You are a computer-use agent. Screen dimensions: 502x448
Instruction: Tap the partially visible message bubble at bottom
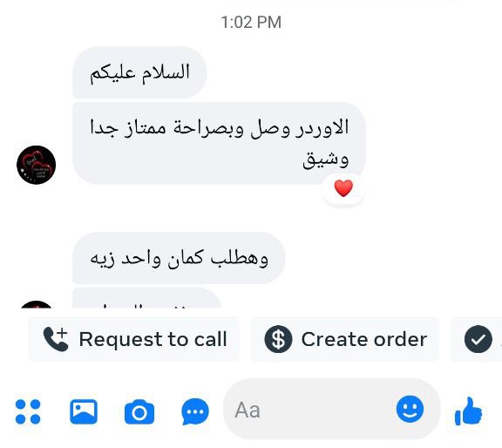tap(147, 298)
